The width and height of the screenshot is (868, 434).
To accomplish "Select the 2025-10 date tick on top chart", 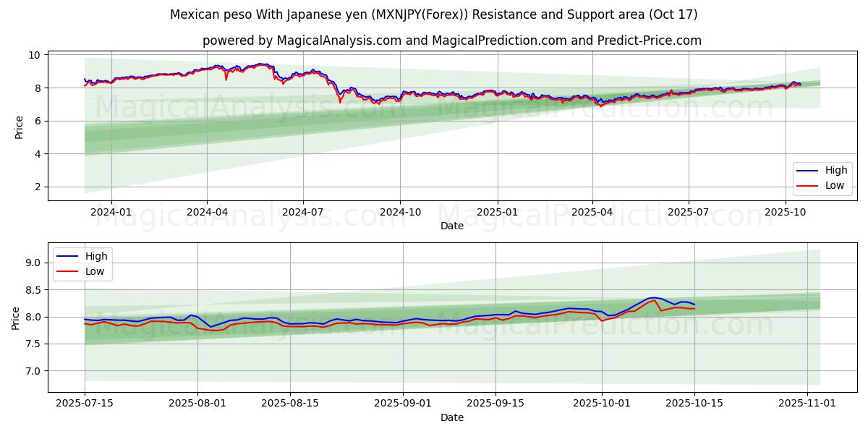I will point(786,212).
